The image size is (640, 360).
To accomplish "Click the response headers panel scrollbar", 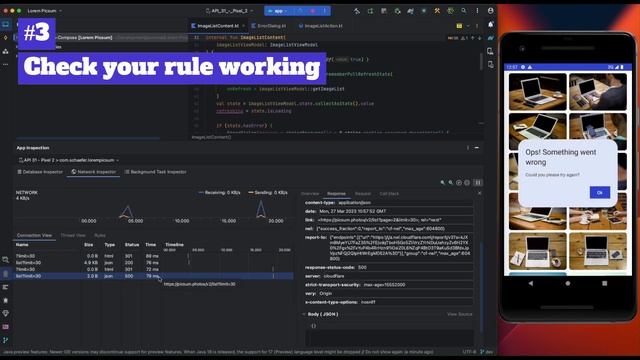I will click(482, 286).
